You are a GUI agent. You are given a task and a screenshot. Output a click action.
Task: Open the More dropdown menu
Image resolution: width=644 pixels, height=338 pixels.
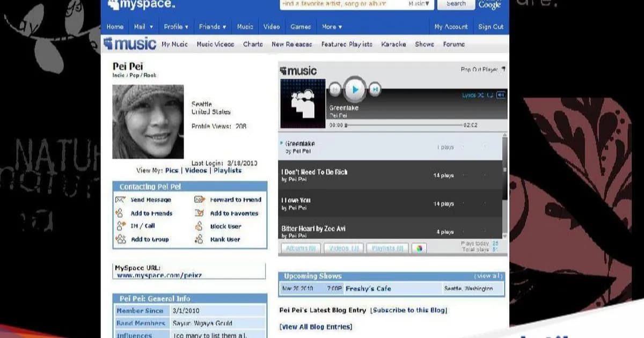pos(332,26)
